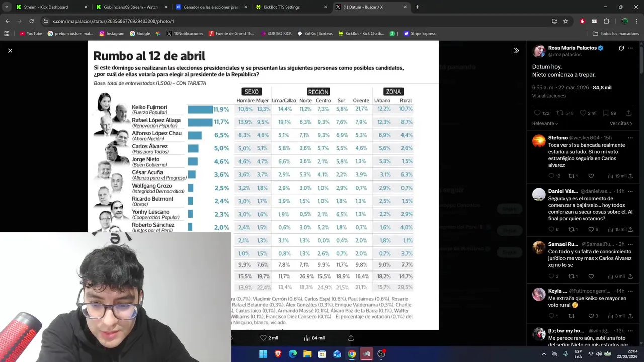
Task: Open the browser extensions puzzle icon
Action: 606,21
